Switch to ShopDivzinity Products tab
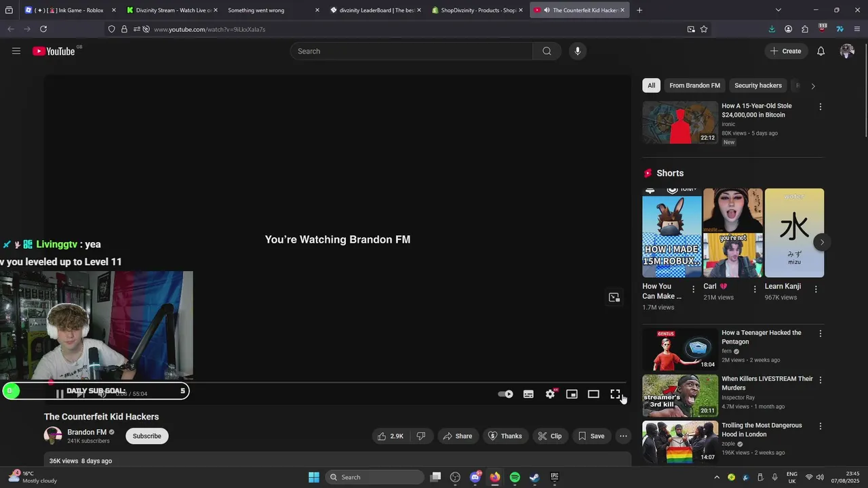 click(477, 10)
